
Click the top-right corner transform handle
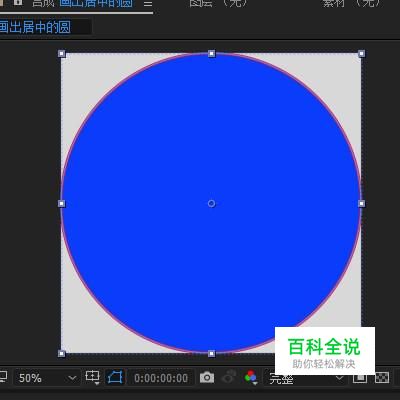pyautogui.click(x=362, y=53)
